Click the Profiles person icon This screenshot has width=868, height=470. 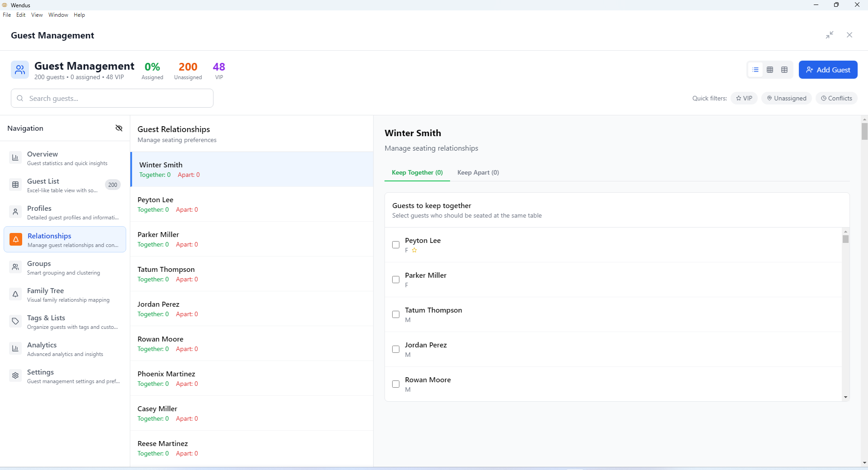tap(15, 212)
